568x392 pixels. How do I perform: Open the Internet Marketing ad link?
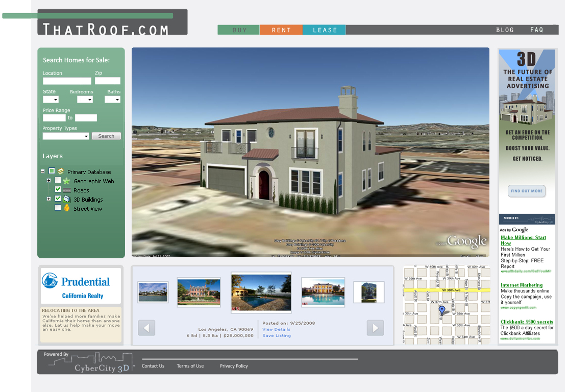tap(522, 285)
